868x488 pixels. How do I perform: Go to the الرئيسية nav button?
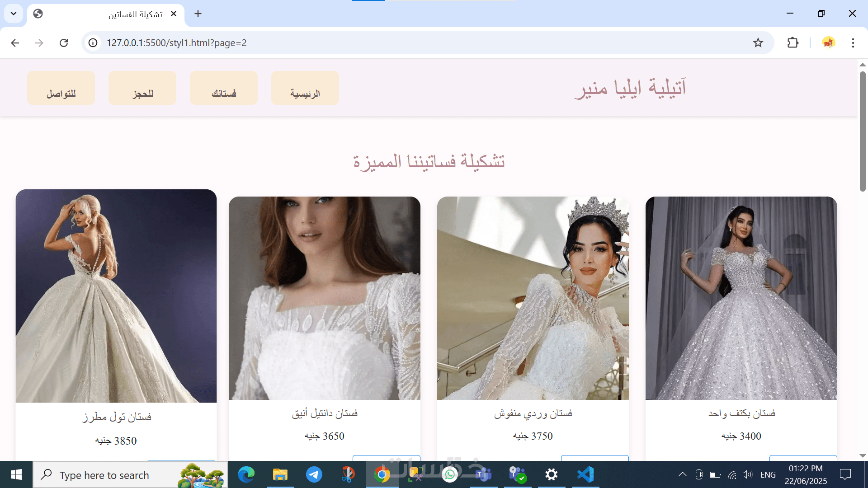pyautogui.click(x=305, y=88)
